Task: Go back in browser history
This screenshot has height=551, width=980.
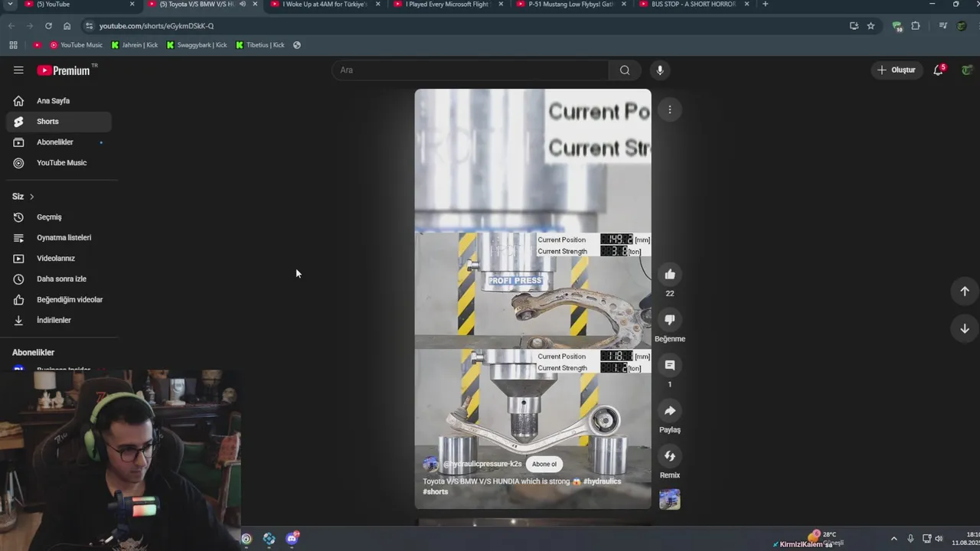Action: coord(11,25)
